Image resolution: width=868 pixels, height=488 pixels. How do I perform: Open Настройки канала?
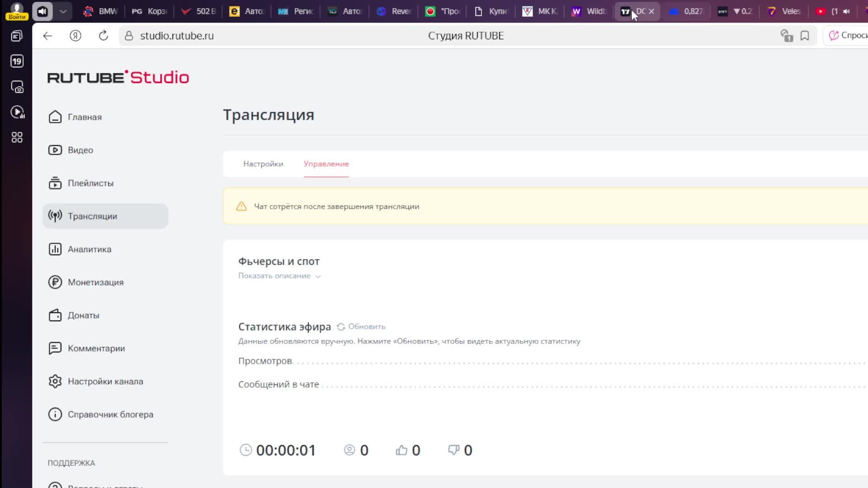tap(105, 381)
